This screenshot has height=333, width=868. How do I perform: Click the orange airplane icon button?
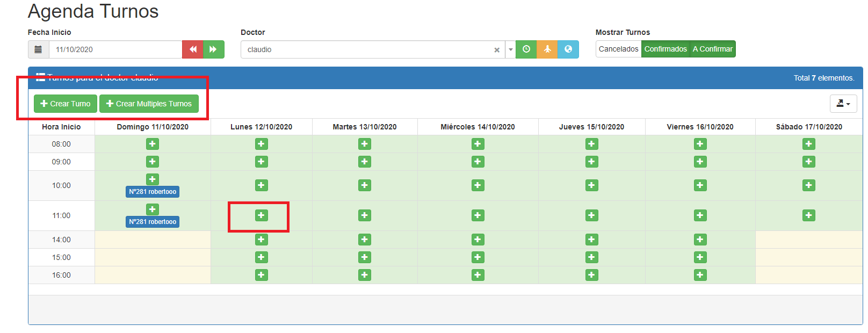547,49
